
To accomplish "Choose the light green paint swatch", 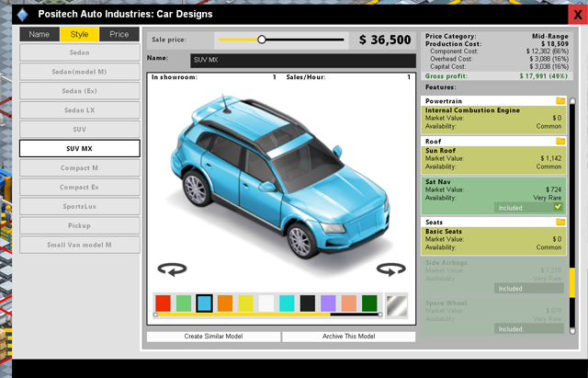I will click(184, 304).
